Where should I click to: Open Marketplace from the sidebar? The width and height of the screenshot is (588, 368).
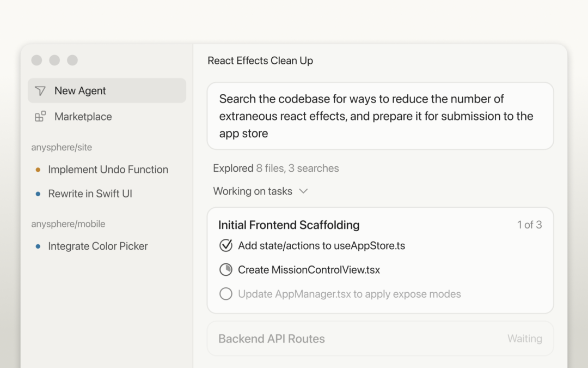point(83,117)
